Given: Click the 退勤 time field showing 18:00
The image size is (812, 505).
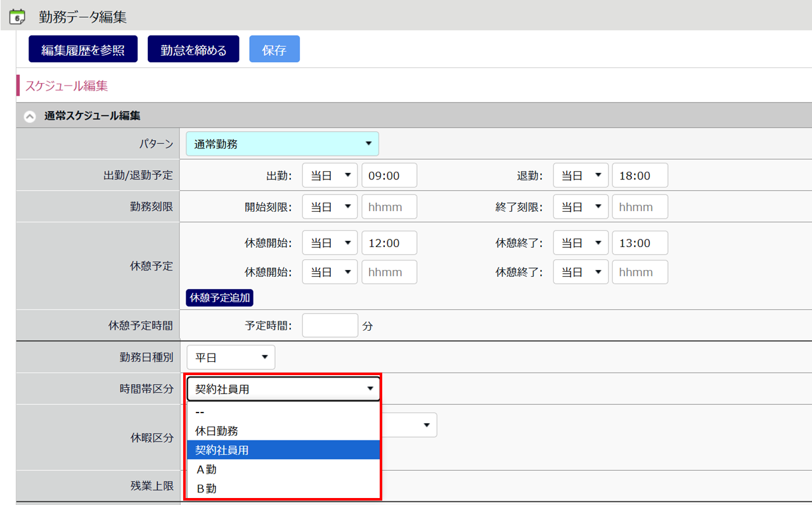Looking at the screenshot, I should pos(640,176).
